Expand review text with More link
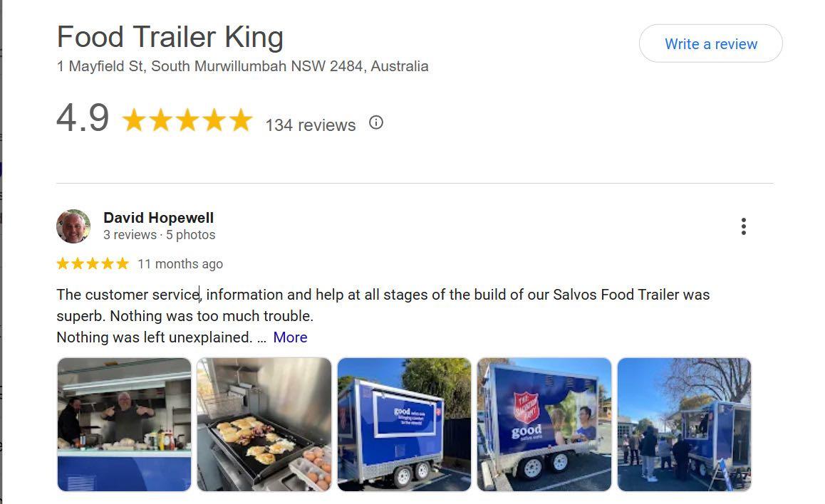The height and width of the screenshot is (504, 825). 290,337
